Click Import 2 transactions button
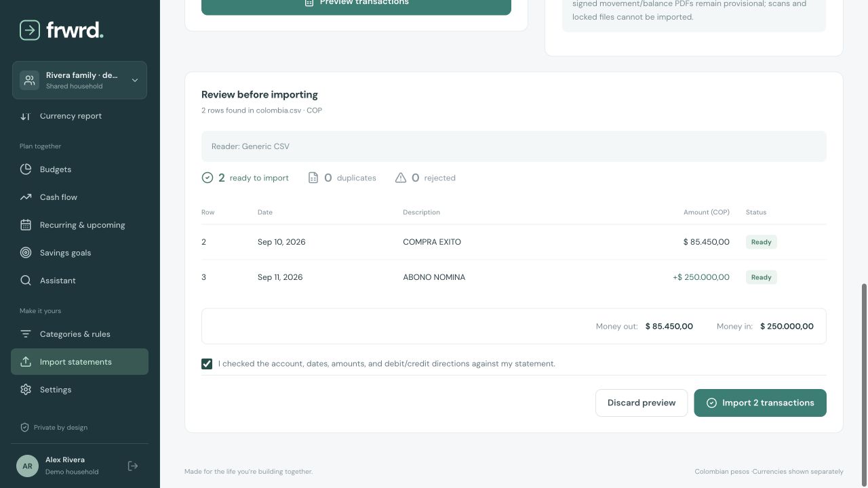Screen dimensions: 868x488 click(x=760, y=403)
